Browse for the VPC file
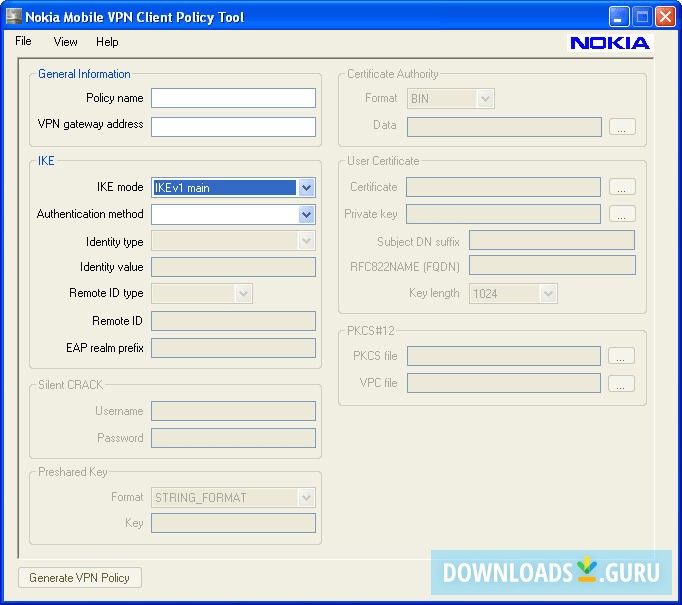The height and width of the screenshot is (605, 682). [x=621, y=383]
